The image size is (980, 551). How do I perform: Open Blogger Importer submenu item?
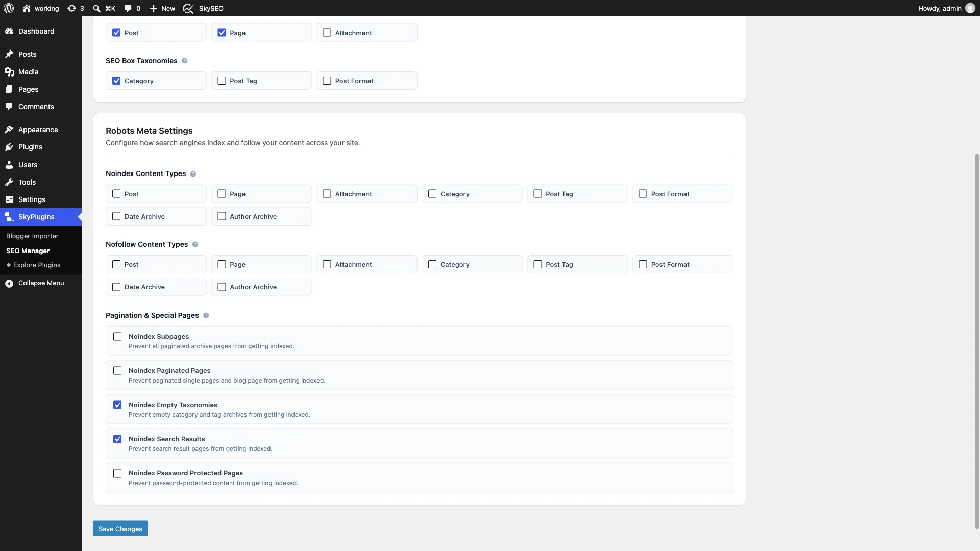click(32, 236)
